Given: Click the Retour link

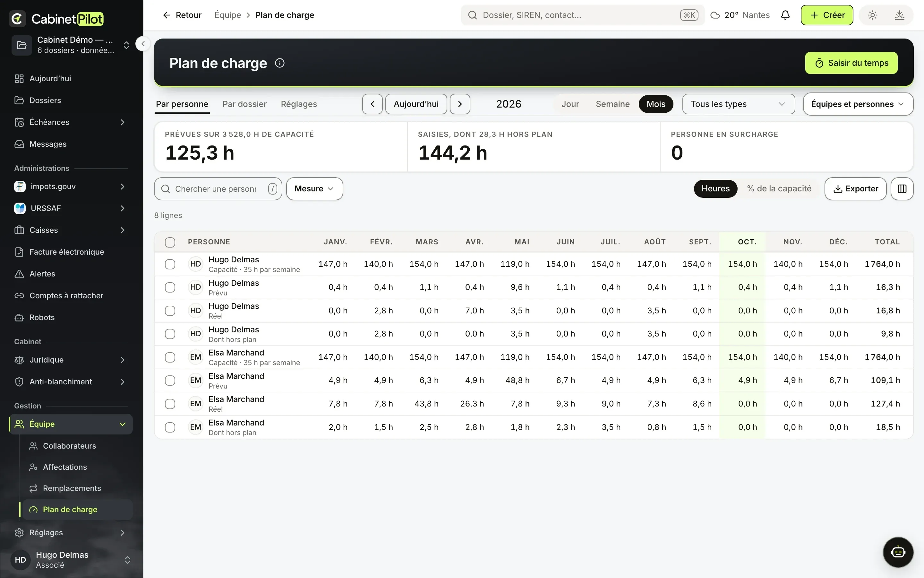Looking at the screenshot, I should [x=182, y=15].
